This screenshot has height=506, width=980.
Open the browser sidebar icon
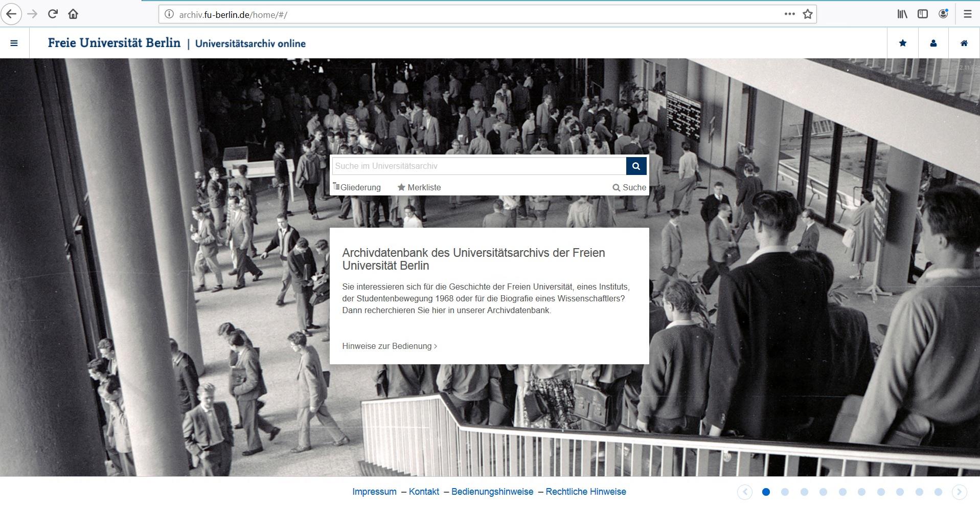[x=922, y=14]
